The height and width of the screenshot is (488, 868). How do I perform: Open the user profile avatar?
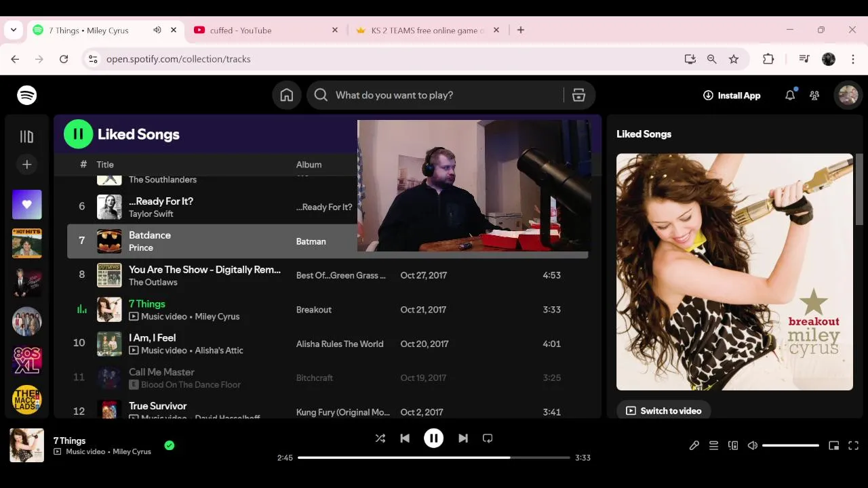point(848,96)
